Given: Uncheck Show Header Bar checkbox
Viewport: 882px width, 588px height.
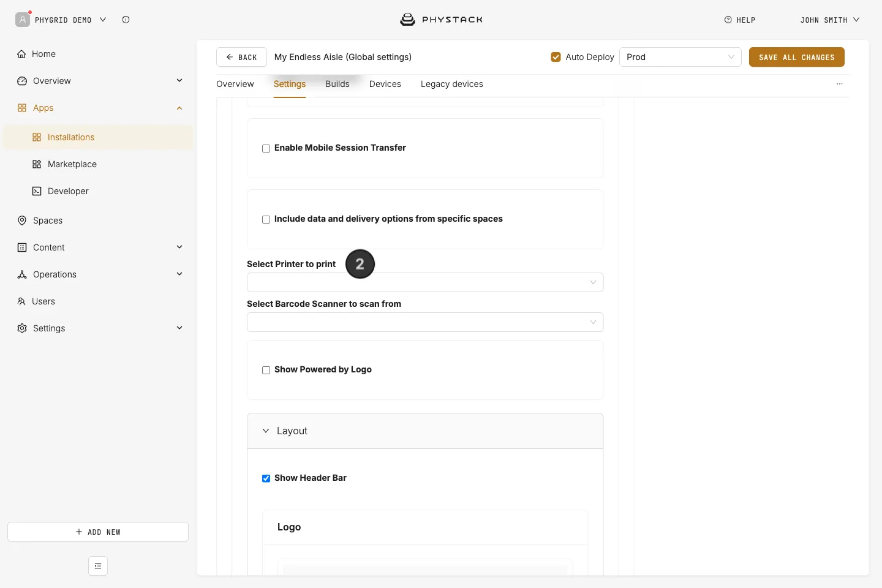Looking at the screenshot, I should click(x=266, y=478).
